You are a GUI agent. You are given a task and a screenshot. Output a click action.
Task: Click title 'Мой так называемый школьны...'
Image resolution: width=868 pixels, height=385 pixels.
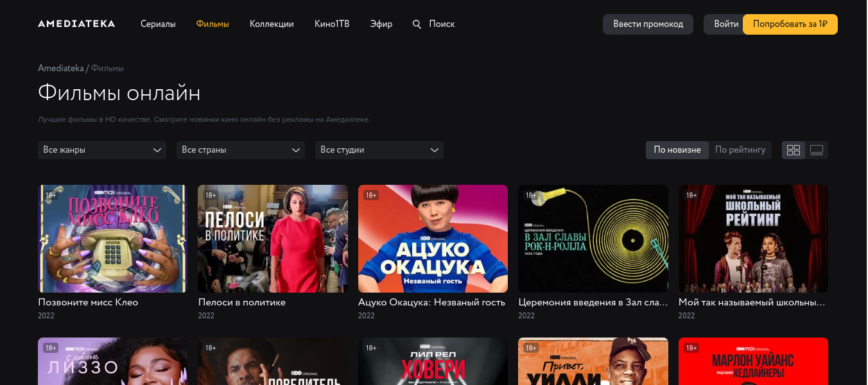752,302
